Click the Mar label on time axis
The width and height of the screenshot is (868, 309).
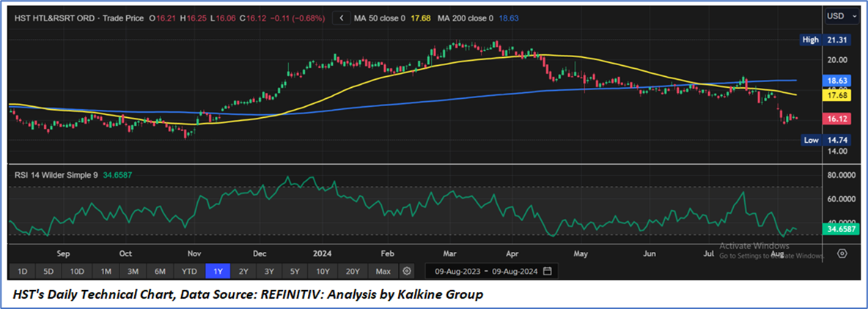[x=450, y=254]
